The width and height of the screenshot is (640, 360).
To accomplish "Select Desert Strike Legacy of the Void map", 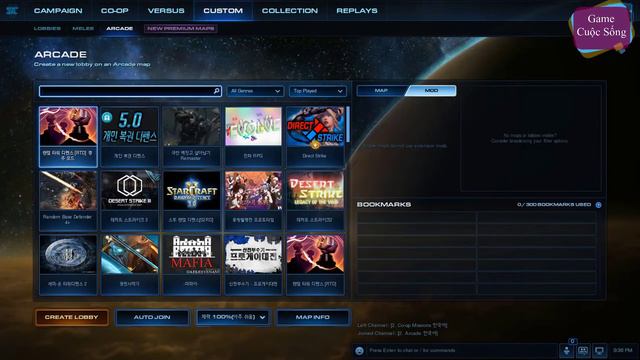I will coord(315,200).
